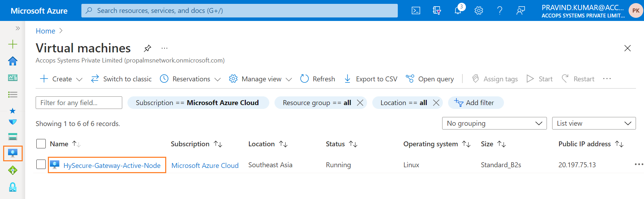This screenshot has height=199, width=644.
Task: Click the Southeast Asia location cell
Action: tap(270, 165)
